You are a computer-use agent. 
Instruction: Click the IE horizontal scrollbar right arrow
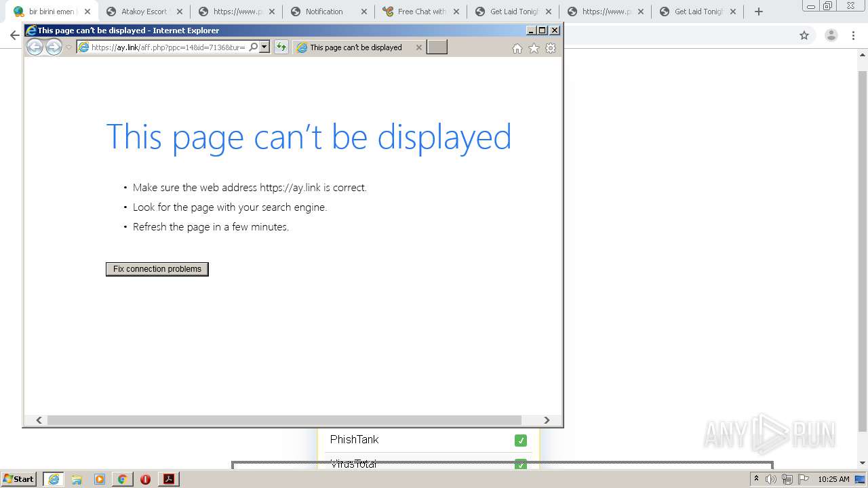(547, 420)
